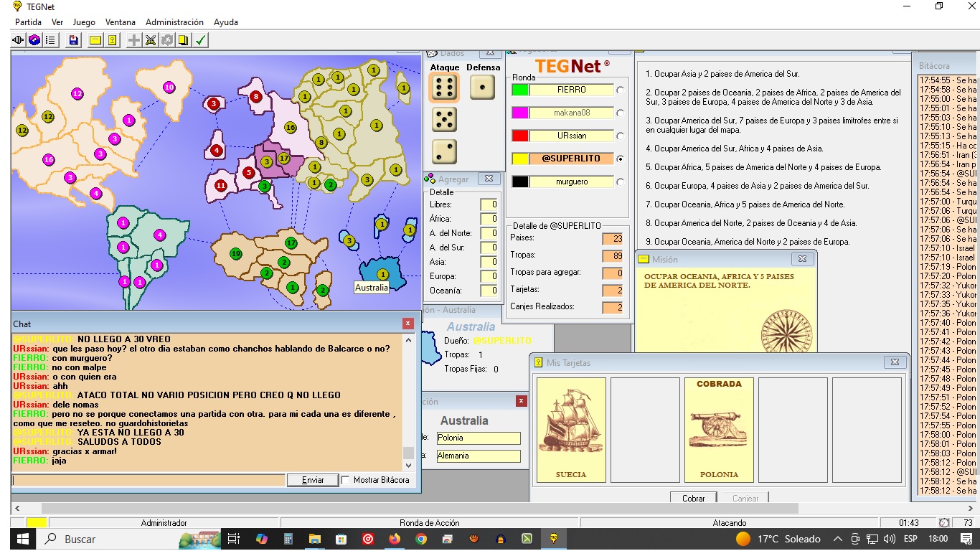
Task: Open the Ver menu
Action: (57, 22)
